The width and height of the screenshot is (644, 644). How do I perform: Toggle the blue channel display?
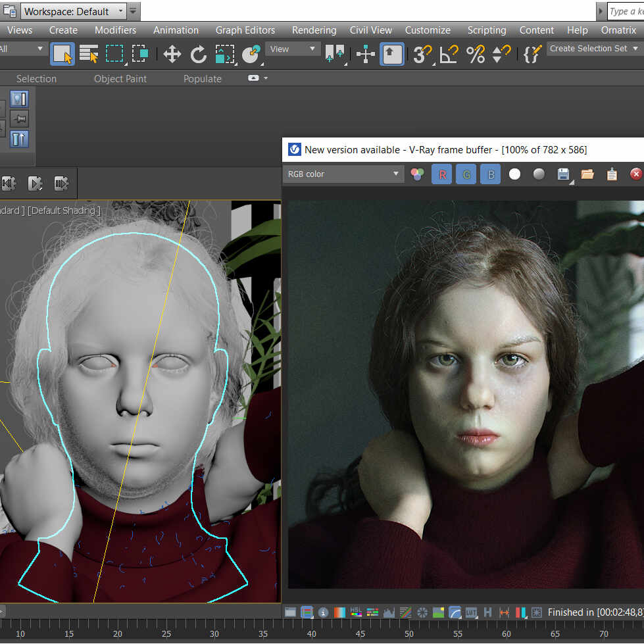(x=490, y=174)
